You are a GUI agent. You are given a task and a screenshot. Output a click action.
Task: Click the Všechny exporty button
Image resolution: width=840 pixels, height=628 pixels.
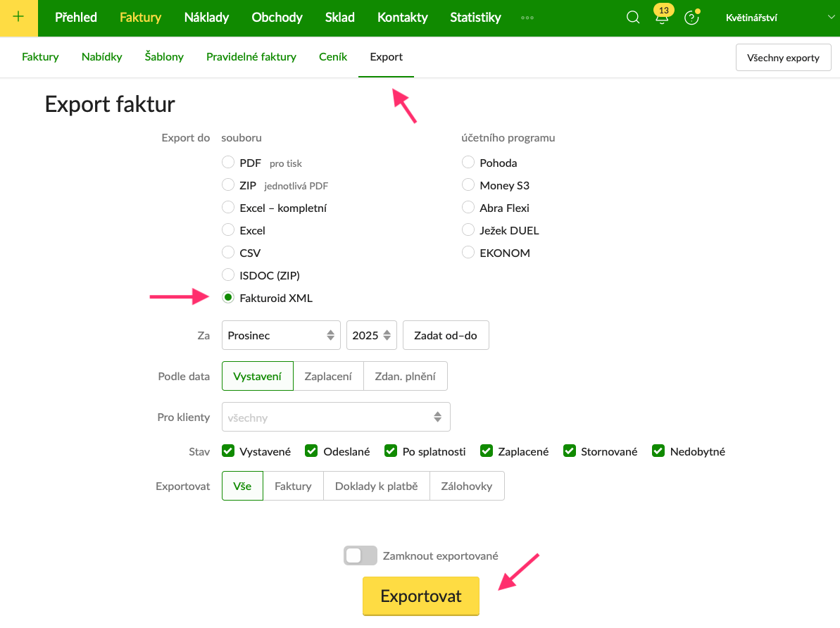click(x=783, y=58)
